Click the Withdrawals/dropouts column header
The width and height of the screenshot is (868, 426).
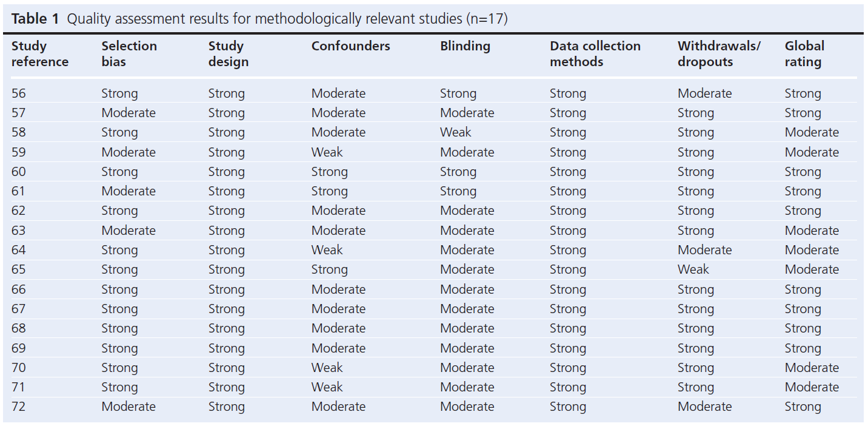click(719, 54)
